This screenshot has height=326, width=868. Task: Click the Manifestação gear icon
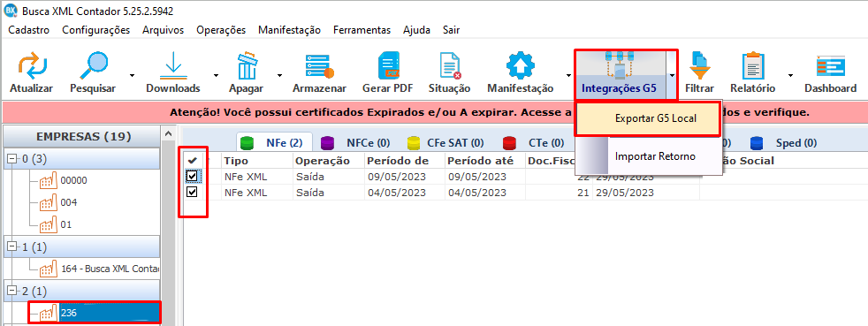click(521, 65)
